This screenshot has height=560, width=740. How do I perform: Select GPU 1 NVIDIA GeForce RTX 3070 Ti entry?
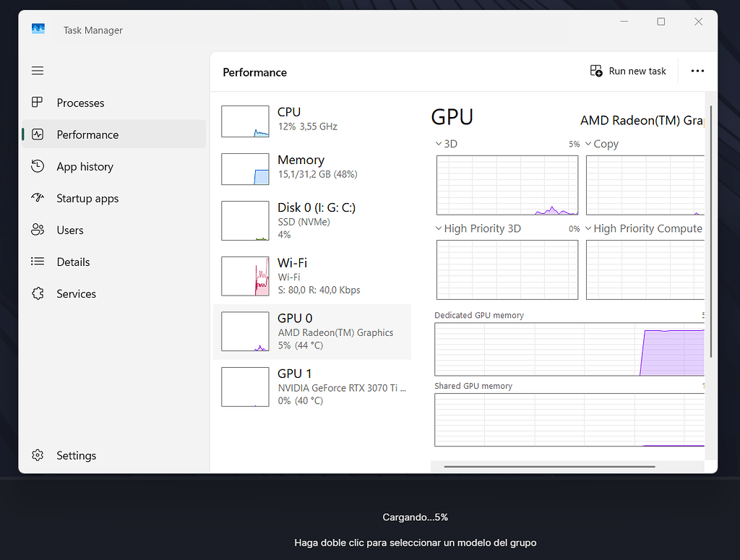[312, 387]
